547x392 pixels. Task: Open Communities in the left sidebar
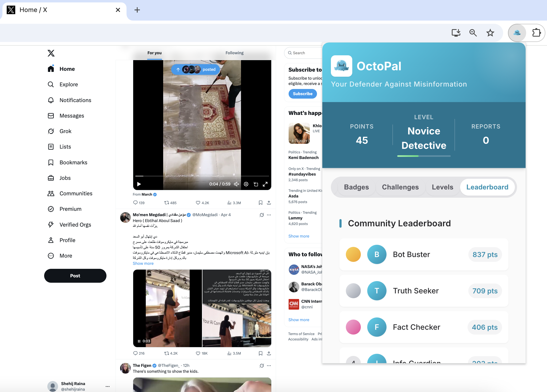coord(76,193)
